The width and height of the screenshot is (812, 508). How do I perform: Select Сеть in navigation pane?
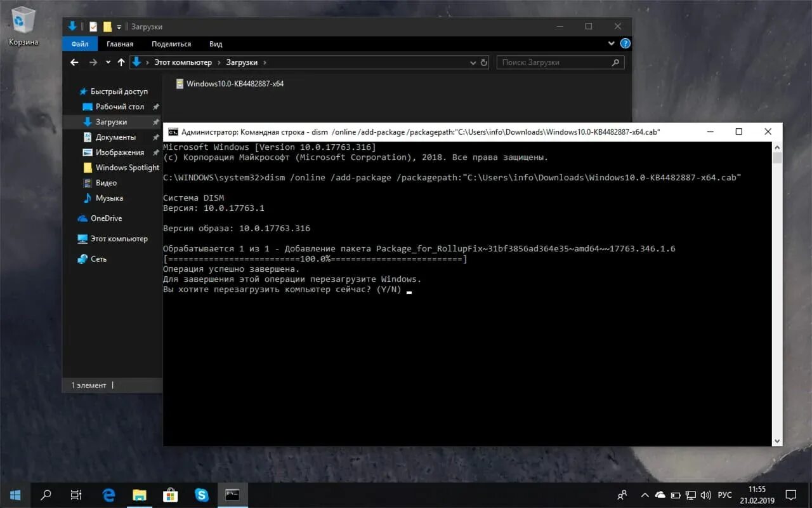point(93,259)
